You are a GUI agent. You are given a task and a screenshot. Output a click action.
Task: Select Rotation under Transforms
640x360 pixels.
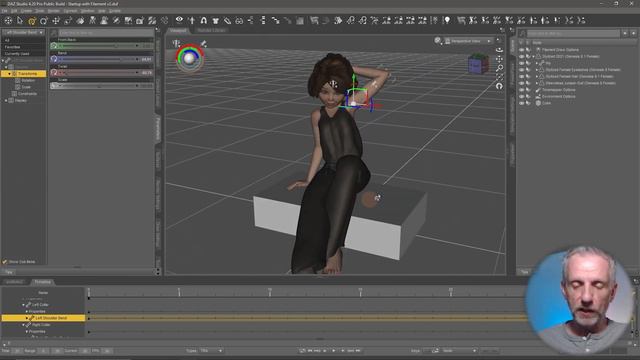(28, 80)
